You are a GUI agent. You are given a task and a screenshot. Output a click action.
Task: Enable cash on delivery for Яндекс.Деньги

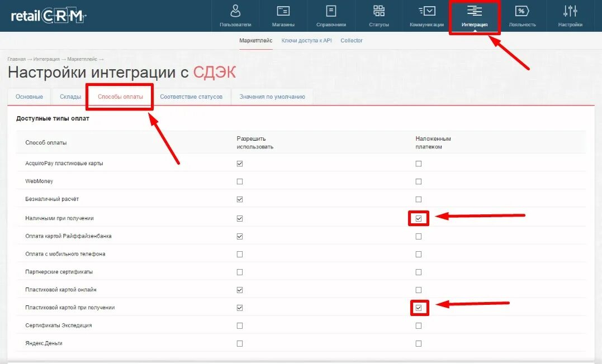pos(419,344)
